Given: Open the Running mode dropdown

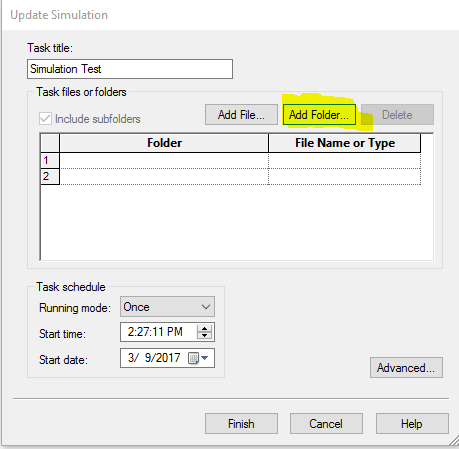Looking at the screenshot, I should tap(167, 307).
